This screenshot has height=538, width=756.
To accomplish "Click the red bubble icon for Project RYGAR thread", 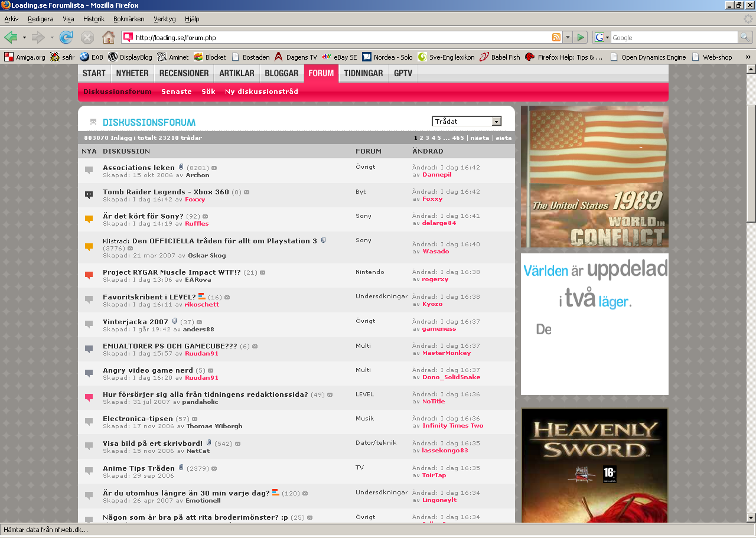I will [x=89, y=275].
